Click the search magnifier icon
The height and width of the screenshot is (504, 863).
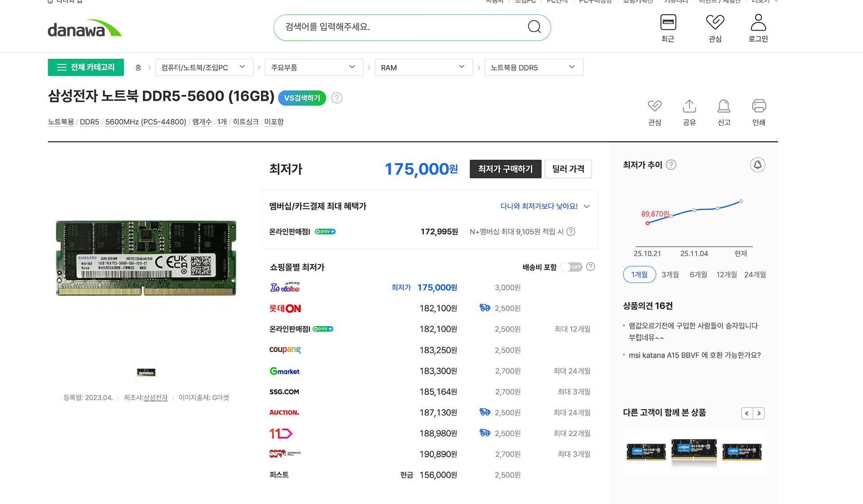(x=534, y=27)
